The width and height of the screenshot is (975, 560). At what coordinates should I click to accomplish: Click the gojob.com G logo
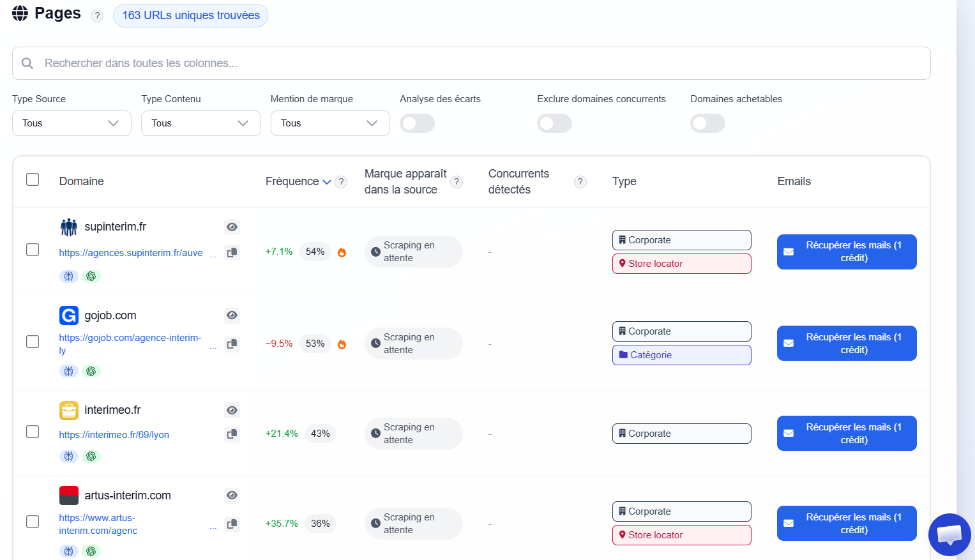pos(69,315)
